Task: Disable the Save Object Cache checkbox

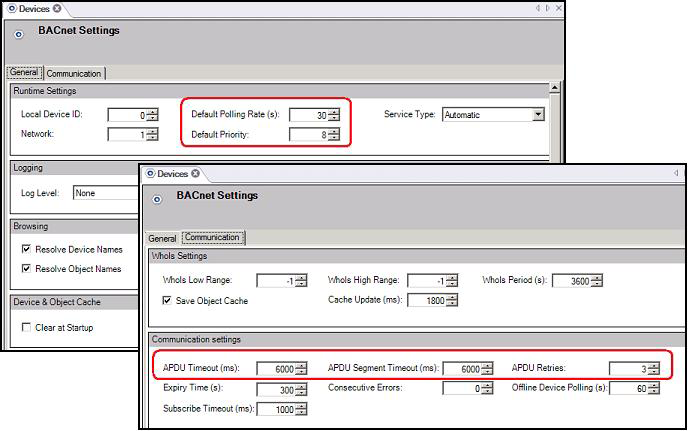Action: click(167, 300)
